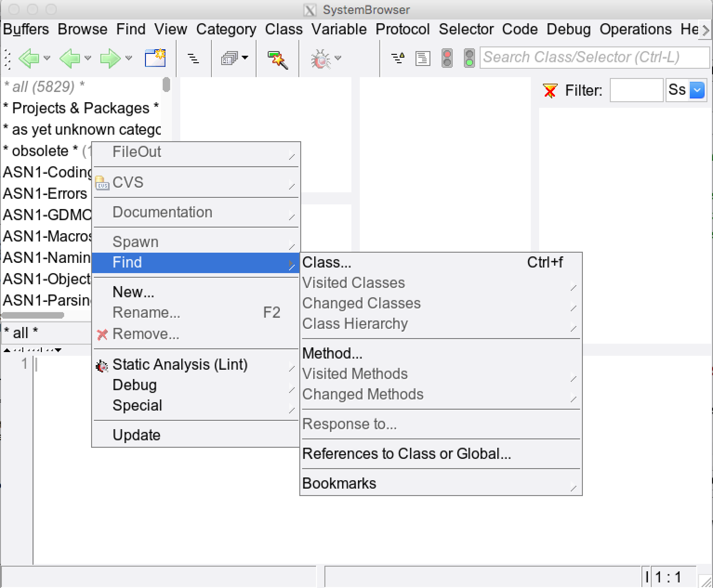Click the magic wand tool icon
Image resolution: width=713 pixels, height=588 pixels.
point(277,59)
